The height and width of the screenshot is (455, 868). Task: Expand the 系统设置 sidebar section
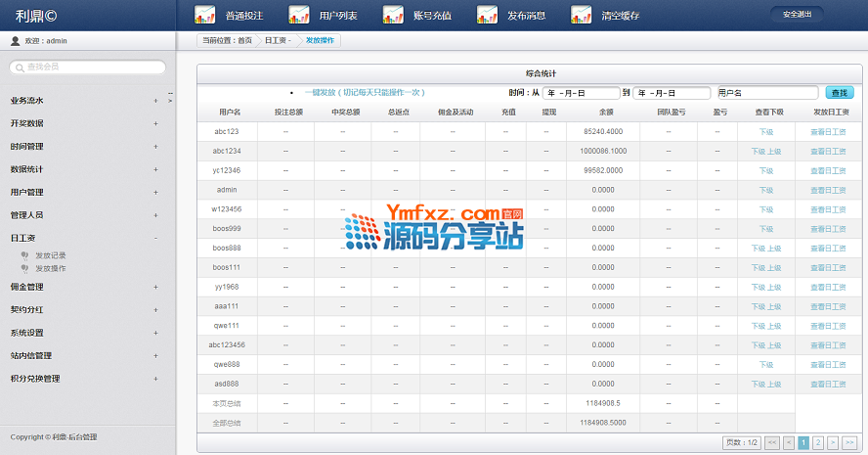pos(155,333)
